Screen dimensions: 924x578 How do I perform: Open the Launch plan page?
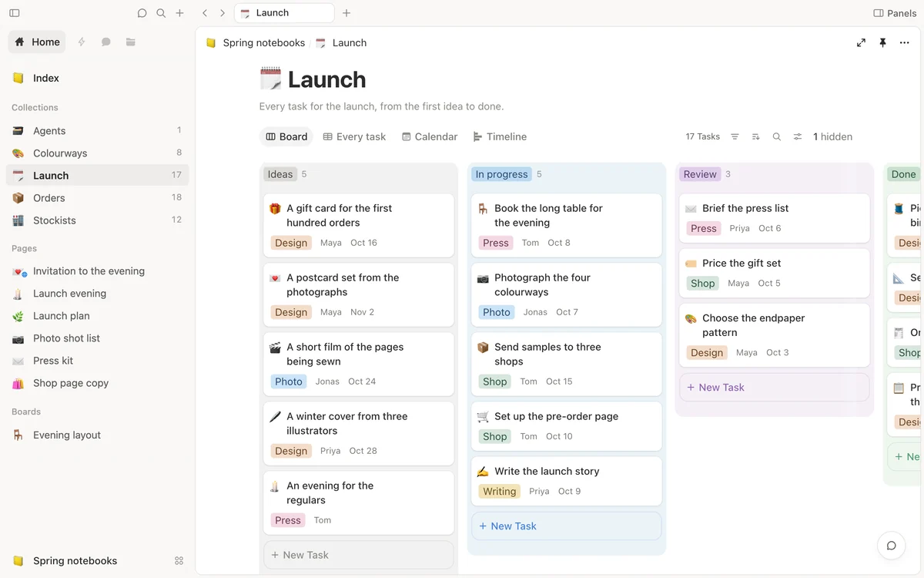point(97,316)
